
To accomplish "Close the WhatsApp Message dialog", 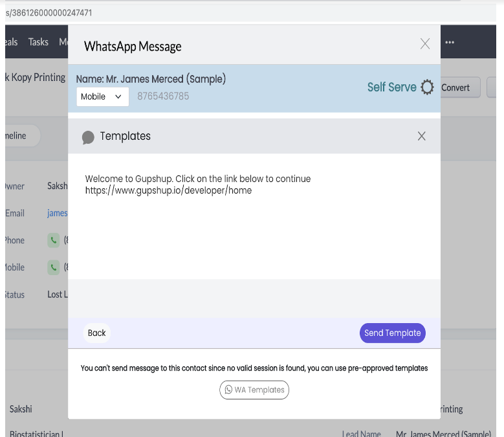I will pos(425,44).
